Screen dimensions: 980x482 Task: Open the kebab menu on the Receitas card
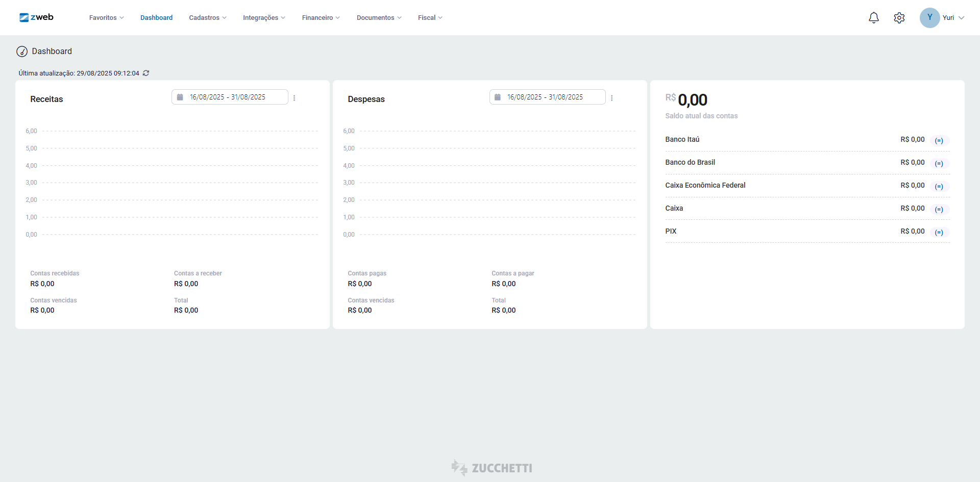(295, 98)
